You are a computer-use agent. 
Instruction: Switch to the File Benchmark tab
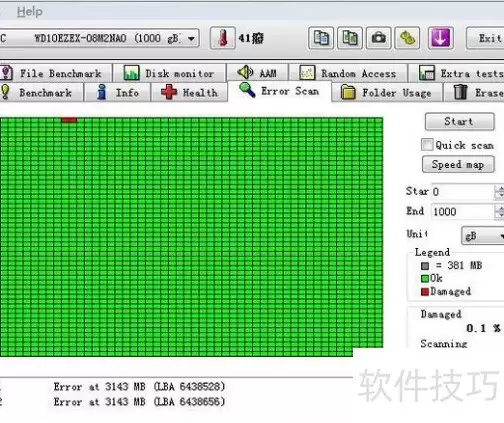[x=56, y=73]
